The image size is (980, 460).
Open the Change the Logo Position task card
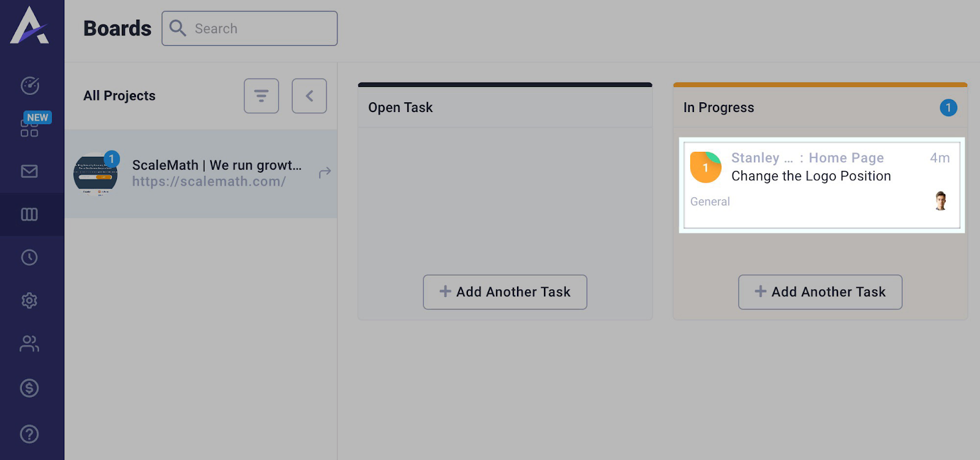coord(811,176)
